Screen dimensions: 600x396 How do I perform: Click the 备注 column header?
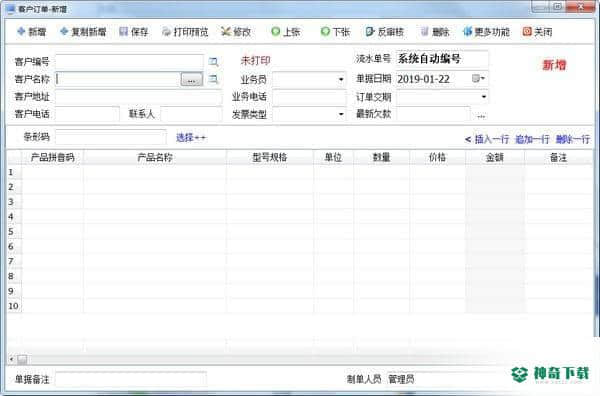tap(558, 157)
